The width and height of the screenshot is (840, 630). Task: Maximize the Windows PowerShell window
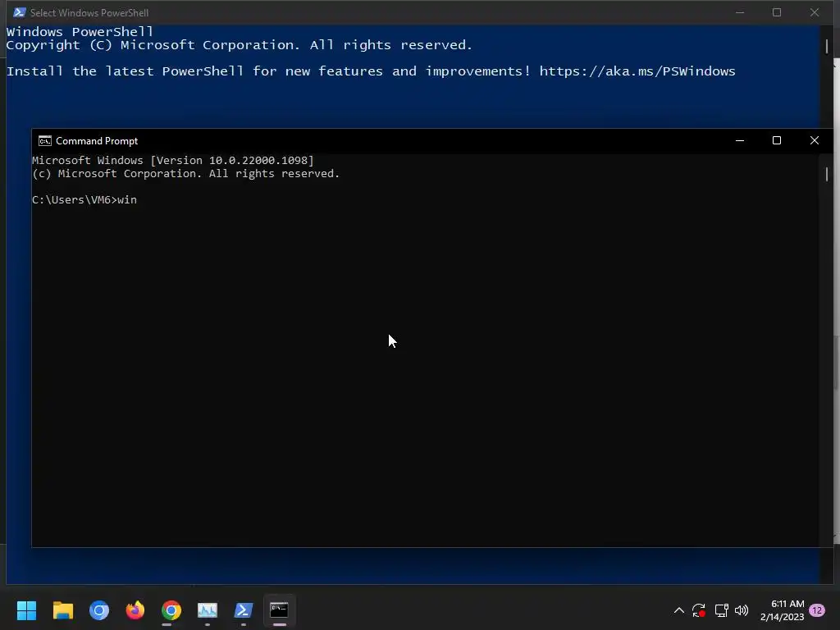pyautogui.click(x=777, y=12)
